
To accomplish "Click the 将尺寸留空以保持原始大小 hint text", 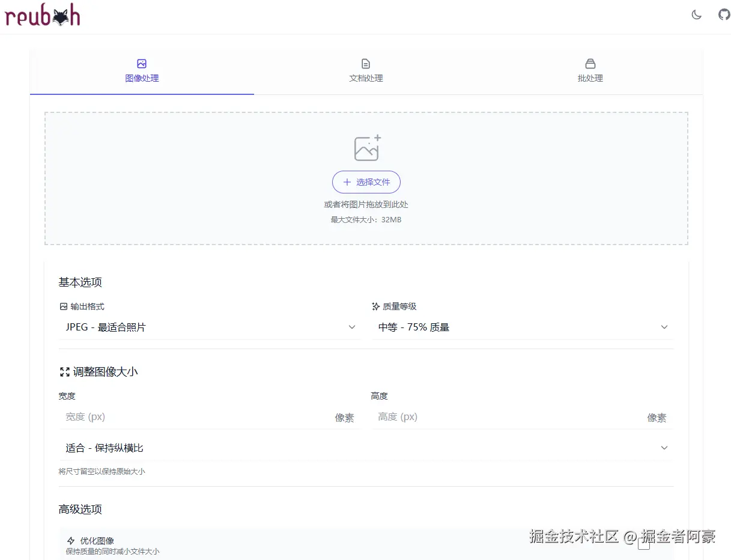I will click(x=102, y=472).
